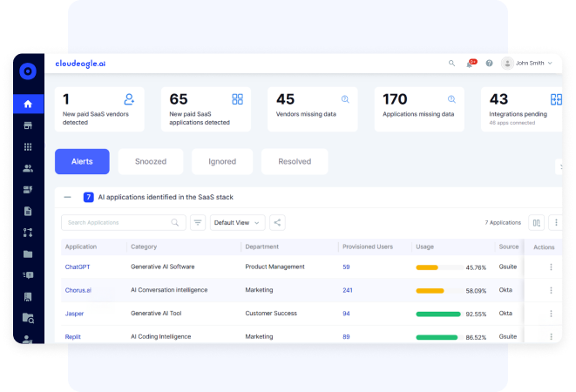The width and height of the screenshot is (576, 392).
Task: Click the Search Applications input field
Action: tap(124, 223)
